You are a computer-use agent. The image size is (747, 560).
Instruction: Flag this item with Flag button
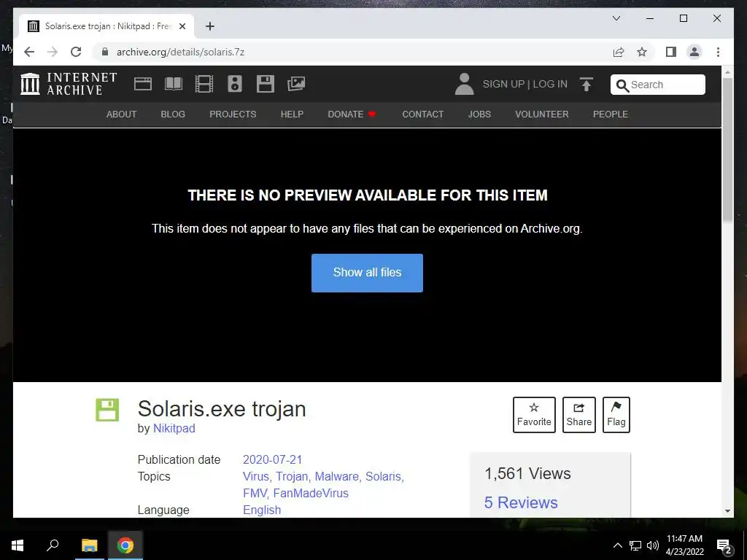[x=616, y=415]
